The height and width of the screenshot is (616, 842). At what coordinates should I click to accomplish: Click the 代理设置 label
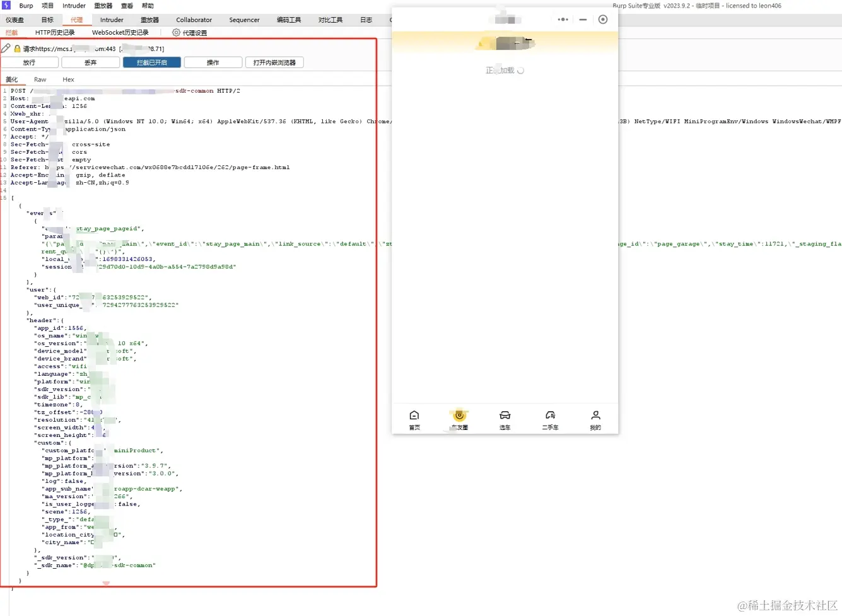194,32
